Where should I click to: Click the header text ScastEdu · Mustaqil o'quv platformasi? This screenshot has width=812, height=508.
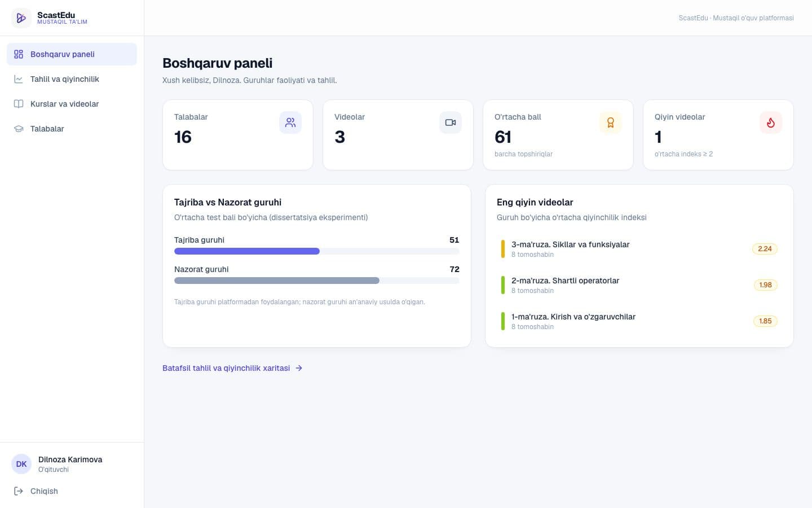pyautogui.click(x=736, y=18)
